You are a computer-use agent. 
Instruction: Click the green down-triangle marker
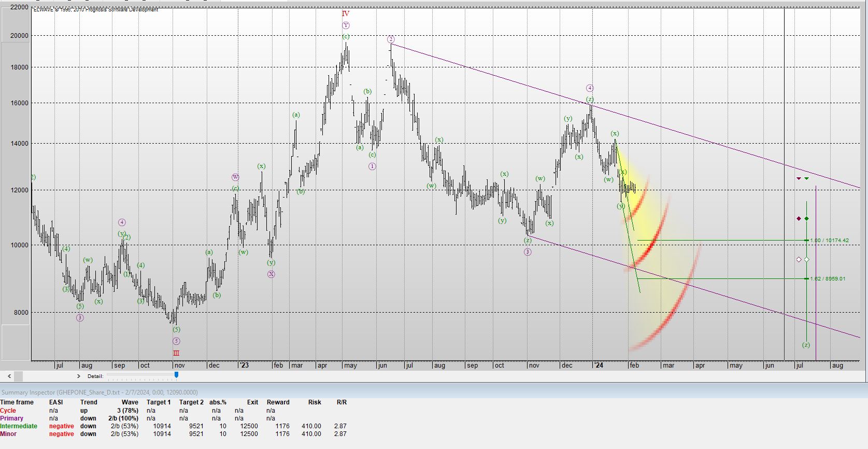coord(807,178)
